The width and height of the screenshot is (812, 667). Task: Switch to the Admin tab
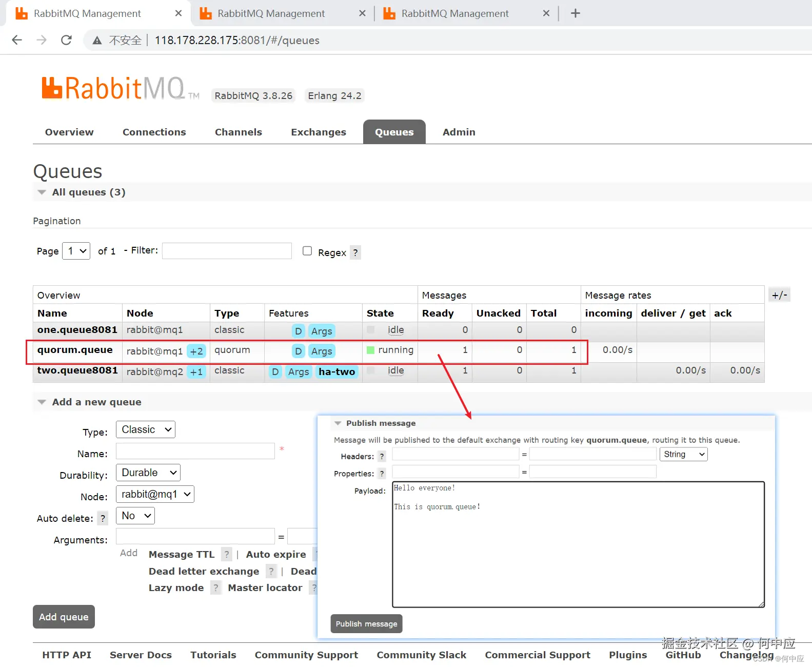pyautogui.click(x=459, y=132)
